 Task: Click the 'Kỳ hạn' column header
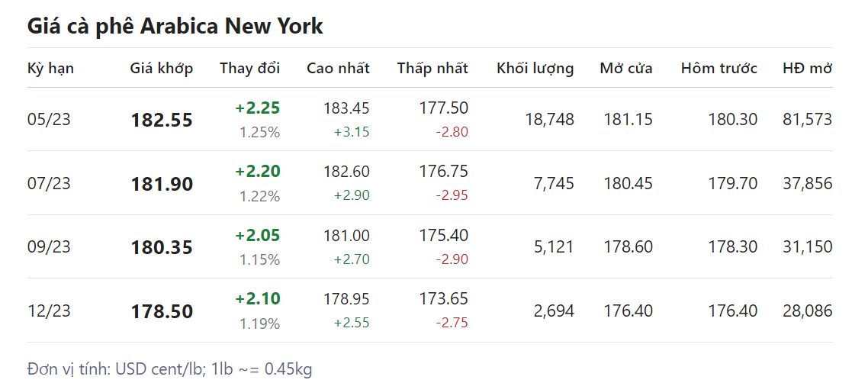tap(50, 68)
